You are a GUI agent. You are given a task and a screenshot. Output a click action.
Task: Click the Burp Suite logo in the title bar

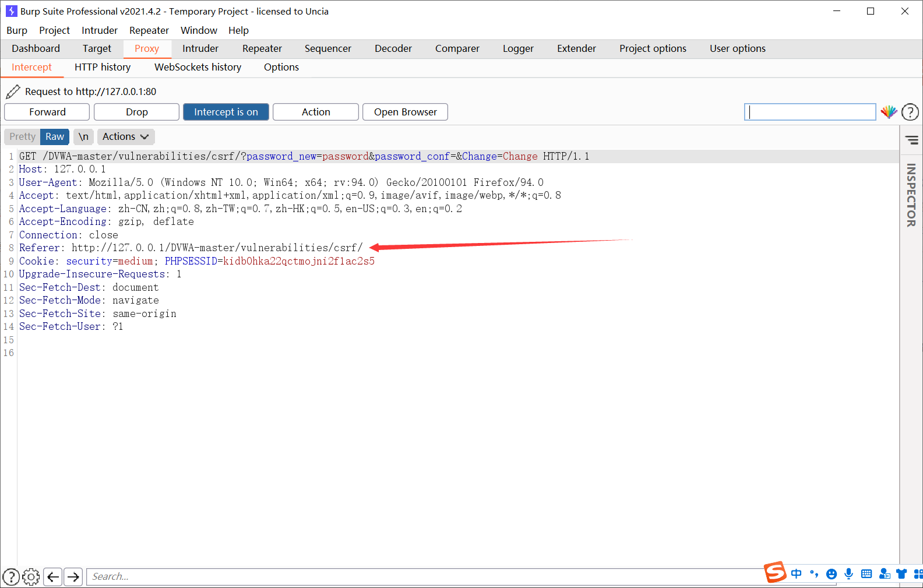click(11, 11)
